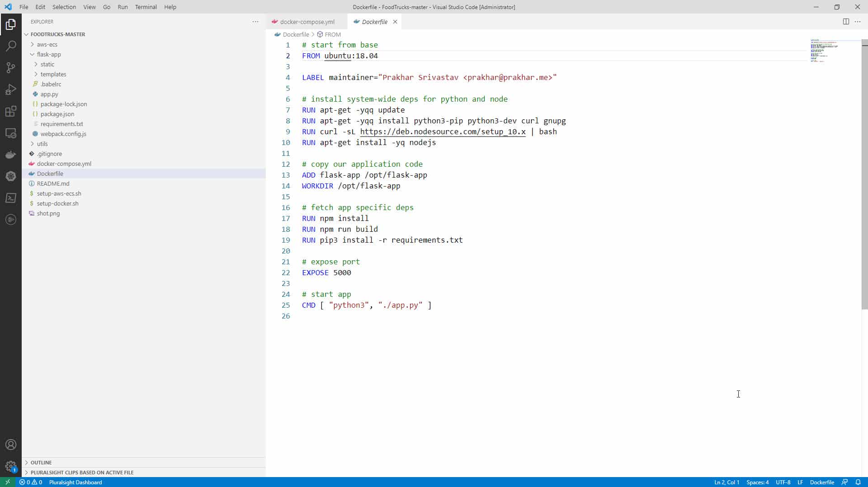Screen dimensions: 868x487
Task: Open the Extensions panel icon
Action: pyautogui.click(x=11, y=111)
